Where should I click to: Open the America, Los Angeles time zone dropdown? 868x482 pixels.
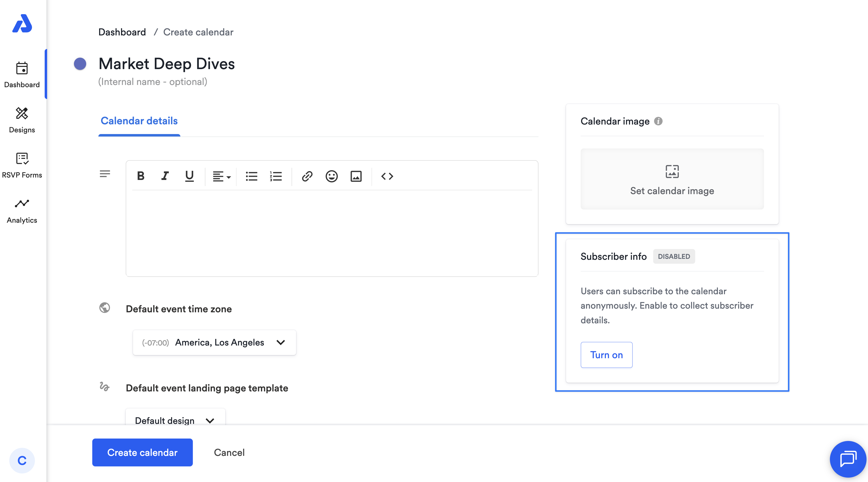click(214, 342)
